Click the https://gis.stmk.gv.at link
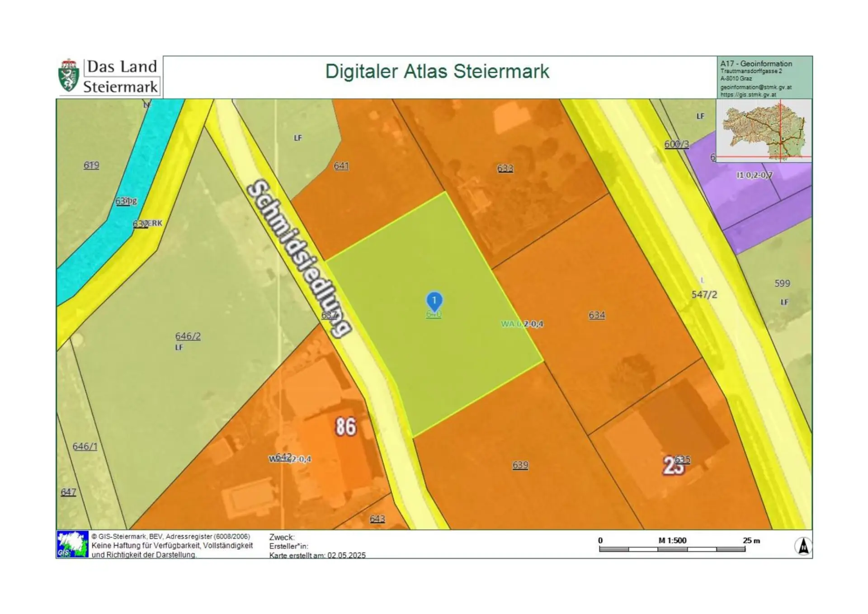 (748, 95)
